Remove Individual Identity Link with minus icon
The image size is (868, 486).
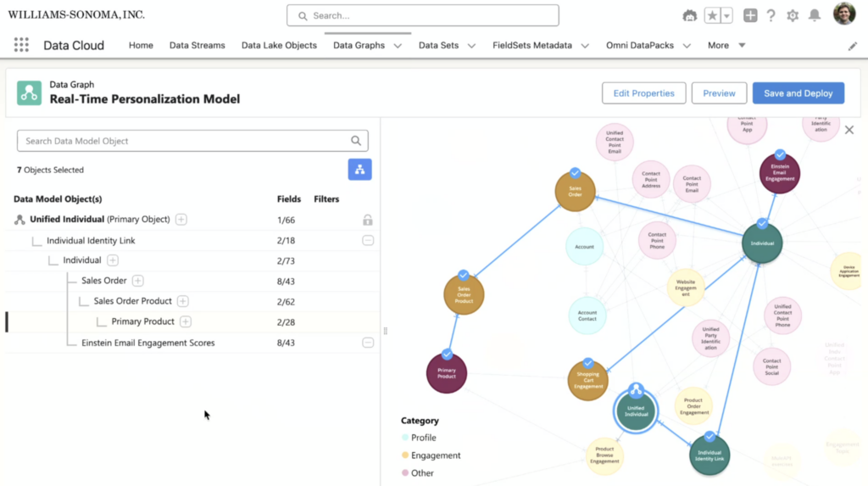[x=368, y=241]
